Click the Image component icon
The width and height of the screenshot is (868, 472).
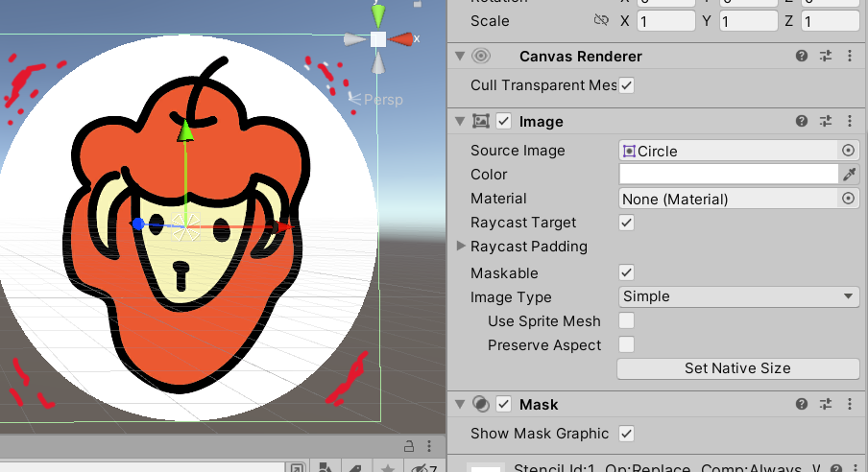click(x=481, y=121)
